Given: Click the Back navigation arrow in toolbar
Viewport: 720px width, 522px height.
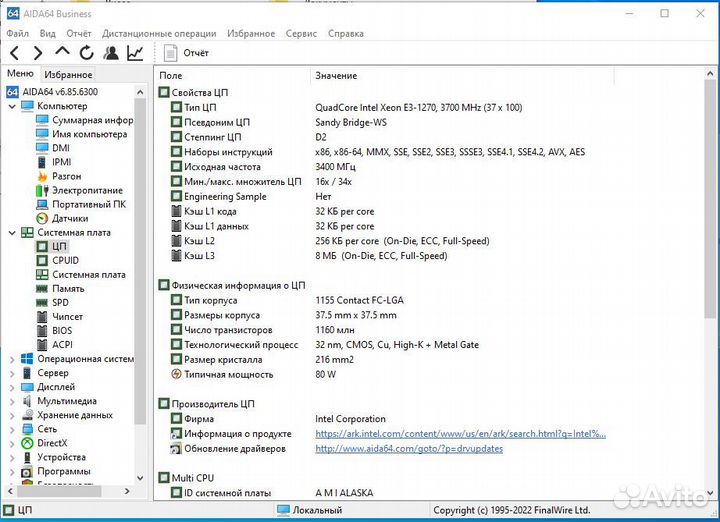Looking at the screenshot, I should pyautogui.click(x=15, y=53).
